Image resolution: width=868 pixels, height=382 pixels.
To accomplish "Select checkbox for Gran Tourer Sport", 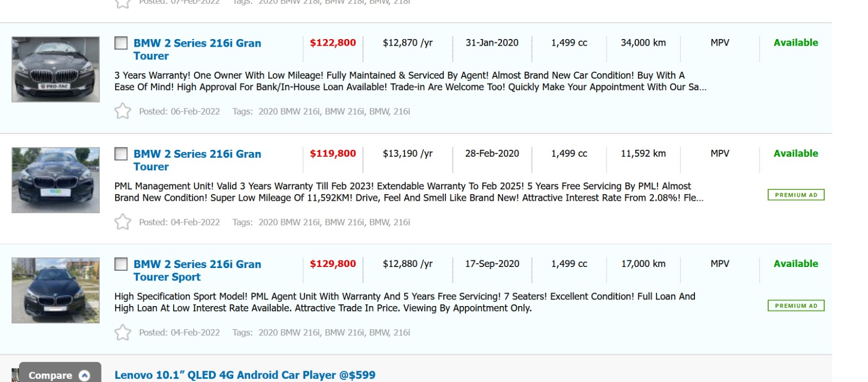I will (x=121, y=264).
